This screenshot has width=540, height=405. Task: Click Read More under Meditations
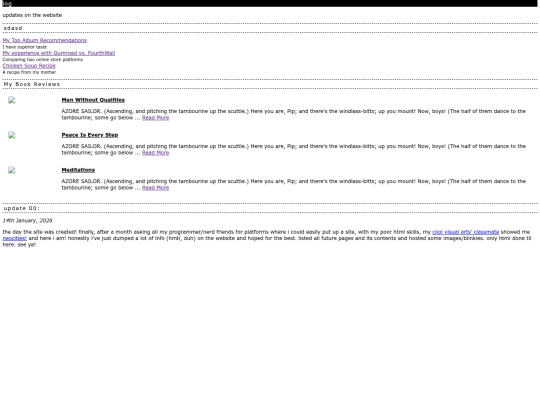click(x=155, y=188)
